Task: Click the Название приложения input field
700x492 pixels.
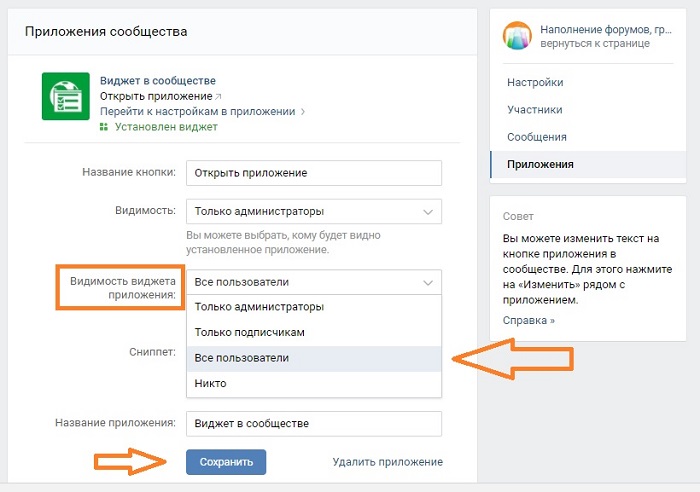Action: (x=314, y=424)
